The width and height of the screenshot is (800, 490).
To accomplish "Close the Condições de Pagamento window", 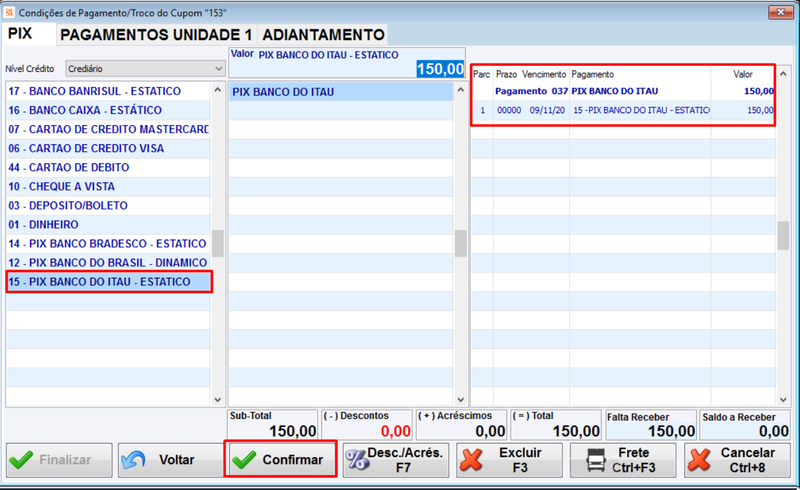I will pos(781,12).
